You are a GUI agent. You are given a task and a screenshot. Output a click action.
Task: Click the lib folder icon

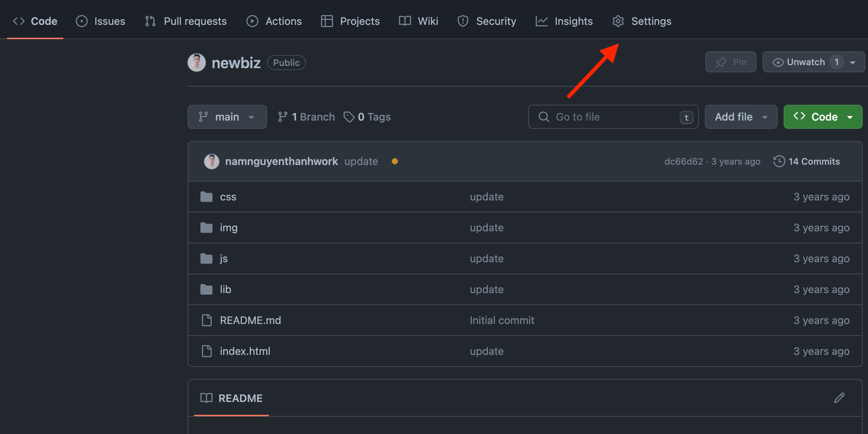(206, 289)
